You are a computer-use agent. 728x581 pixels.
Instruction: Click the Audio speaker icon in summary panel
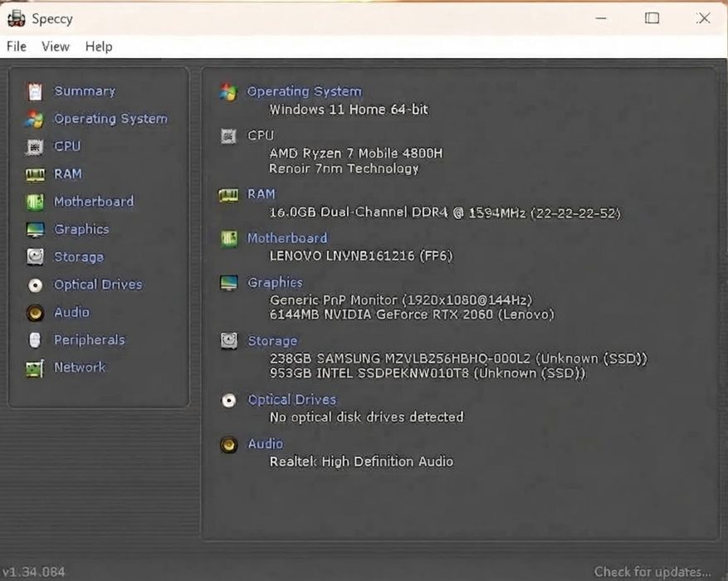[229, 445]
